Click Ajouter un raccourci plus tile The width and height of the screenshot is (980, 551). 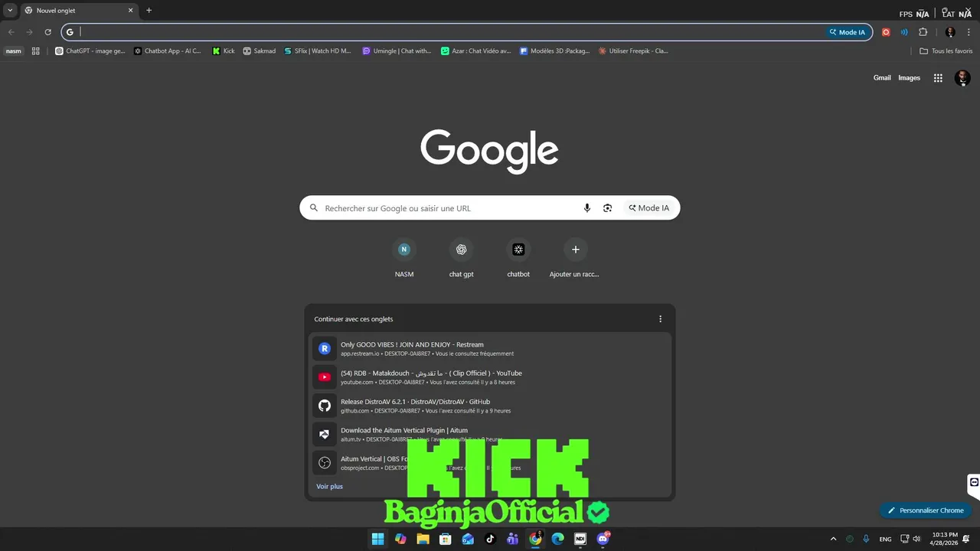(575, 258)
